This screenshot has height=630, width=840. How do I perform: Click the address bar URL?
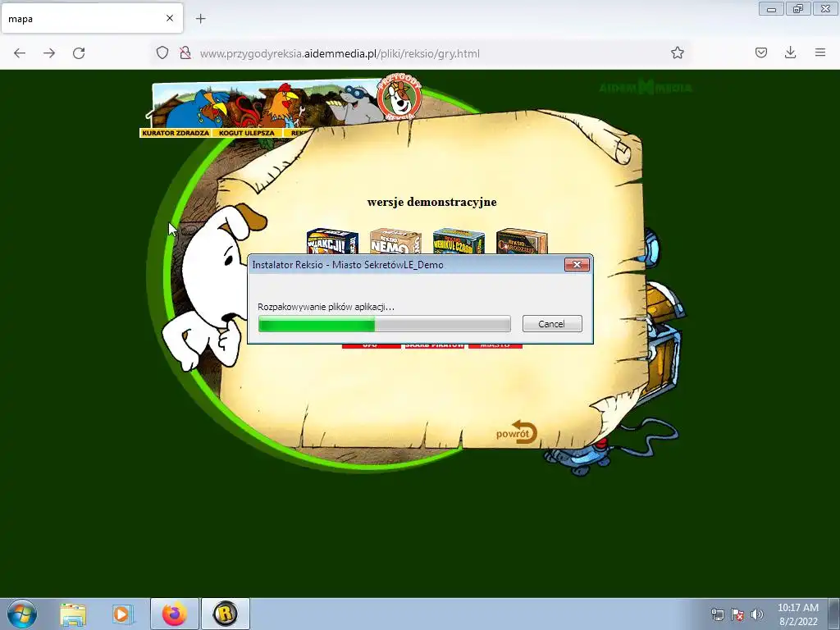point(340,53)
